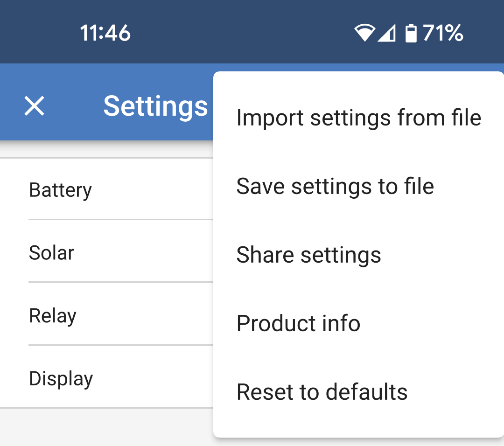Open Product info from the menu

298,323
